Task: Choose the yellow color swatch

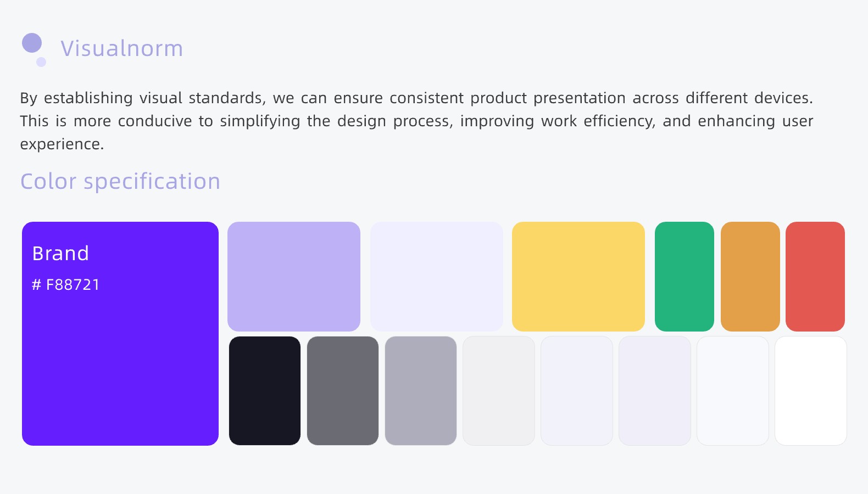Action: [578, 276]
